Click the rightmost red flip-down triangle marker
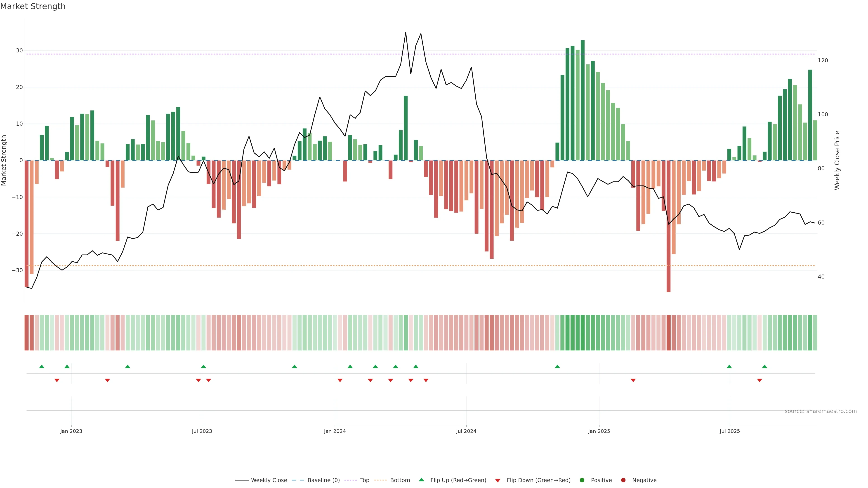The width and height of the screenshot is (868, 488). tap(759, 380)
